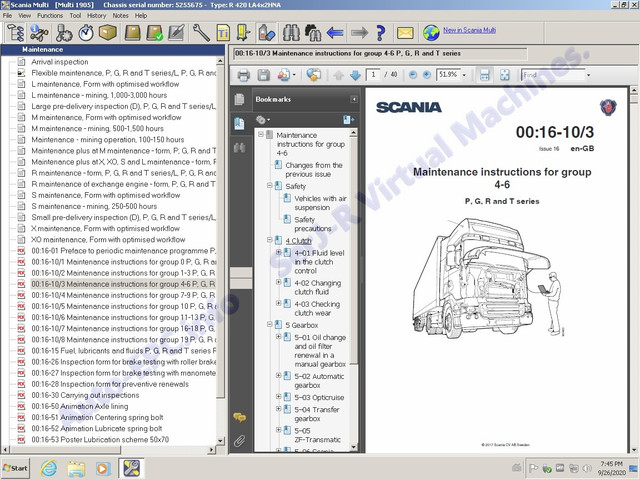This screenshot has width=640, height=480.
Task: Click new bookmark icon in Bookmarks panel
Action: coord(349,120)
